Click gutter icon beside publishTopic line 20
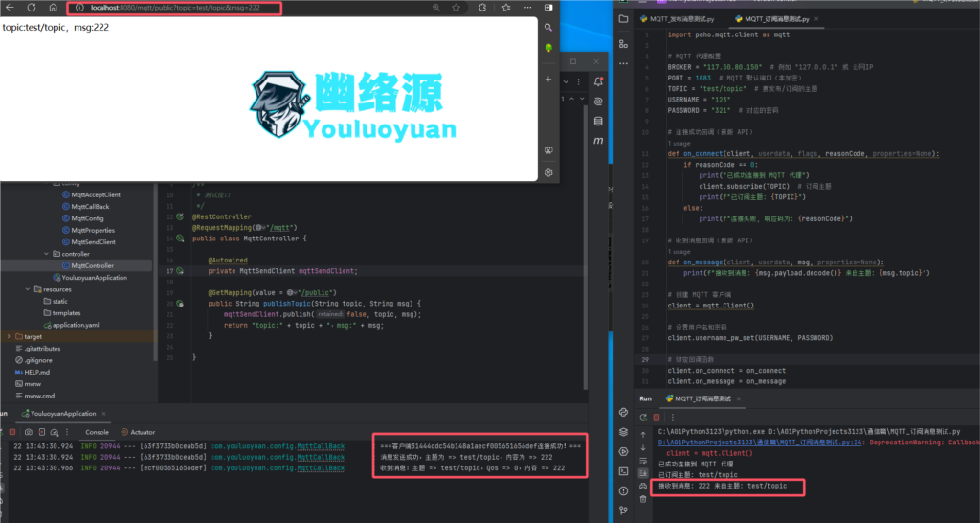 (180, 304)
